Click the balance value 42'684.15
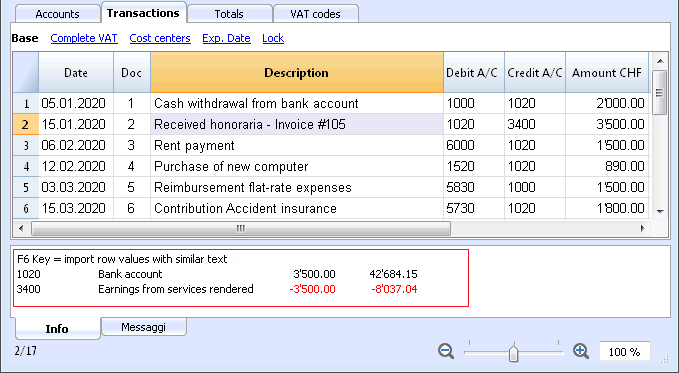 [x=393, y=274]
